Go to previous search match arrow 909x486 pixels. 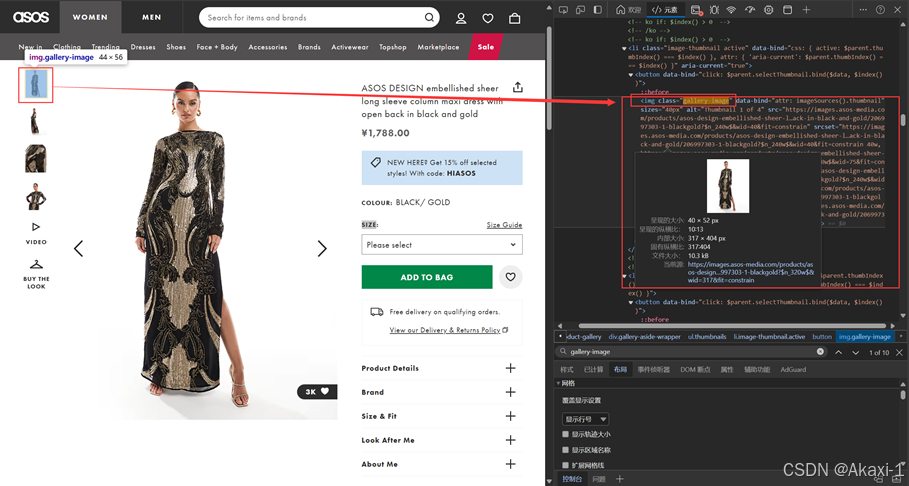[838, 352]
